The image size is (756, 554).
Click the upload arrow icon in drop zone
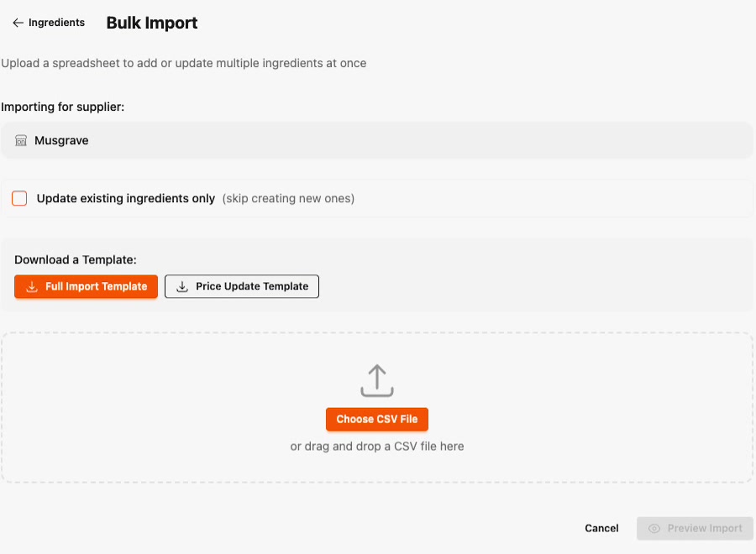click(377, 380)
